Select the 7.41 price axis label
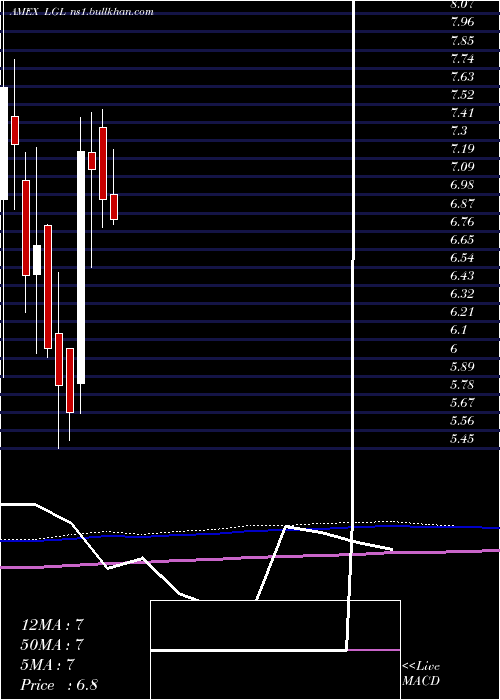This screenshot has width=500, height=700. coord(462,112)
